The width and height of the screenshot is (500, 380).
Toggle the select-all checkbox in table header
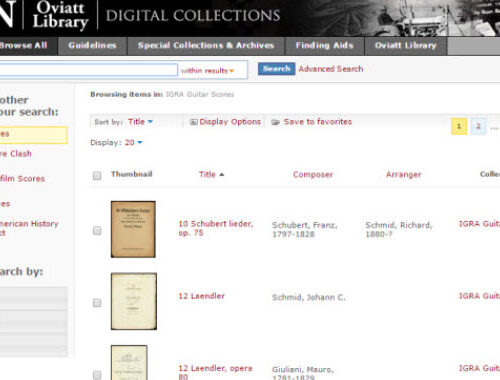coord(97,175)
